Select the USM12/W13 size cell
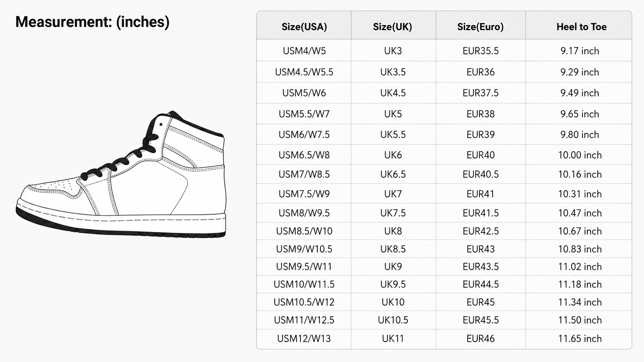644x362 pixels. click(x=304, y=339)
